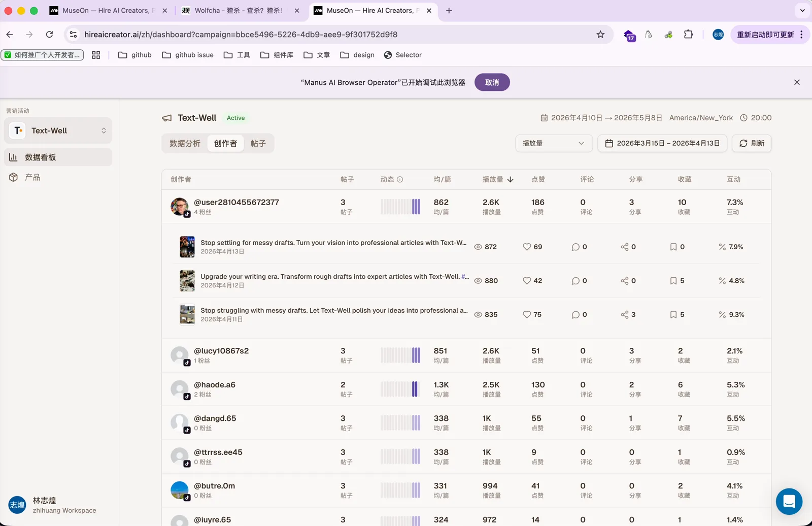Screen dimensions: 812x526
Task: Expand the @ttrrss.ee45 creator row
Action: pyautogui.click(x=466, y=457)
